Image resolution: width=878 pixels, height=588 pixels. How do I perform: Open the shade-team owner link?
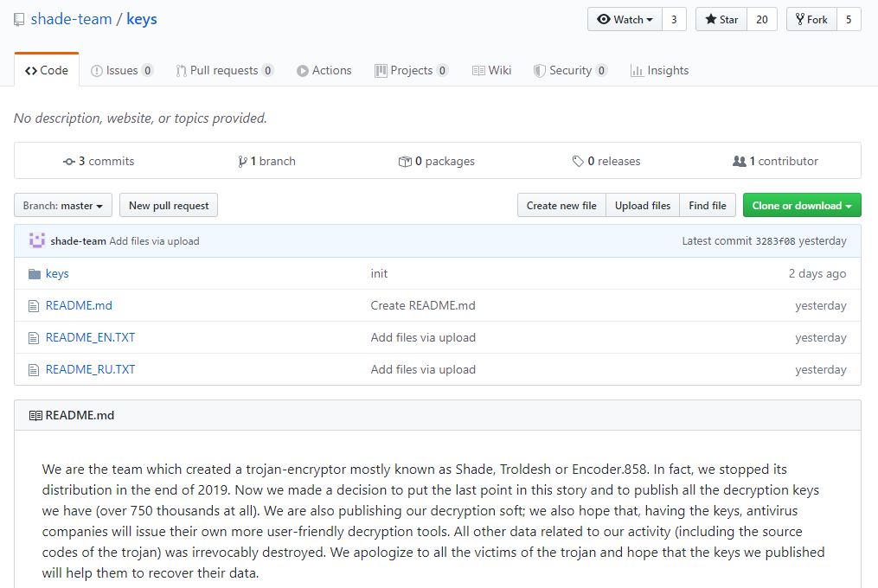click(x=71, y=19)
